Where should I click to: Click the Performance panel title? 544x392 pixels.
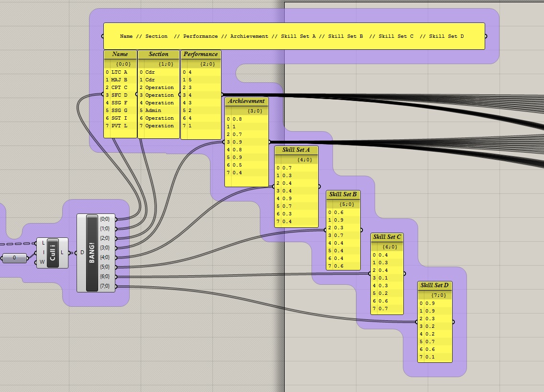pos(200,54)
